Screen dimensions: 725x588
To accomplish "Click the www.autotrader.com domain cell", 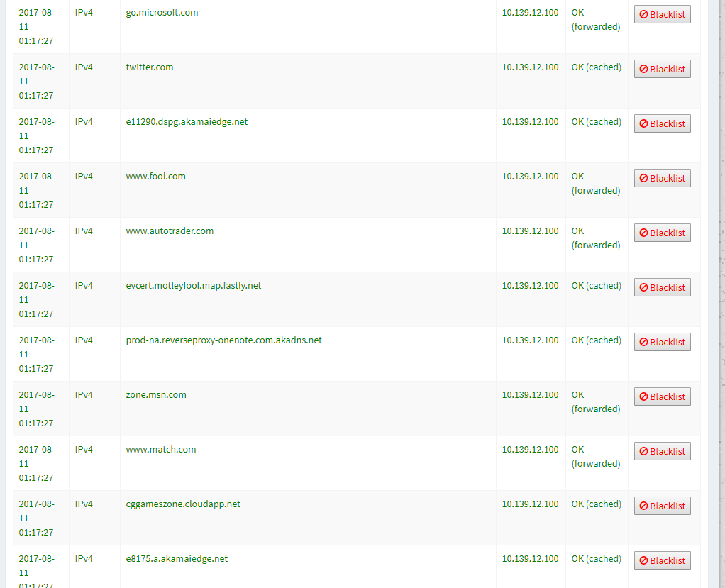I will [170, 231].
